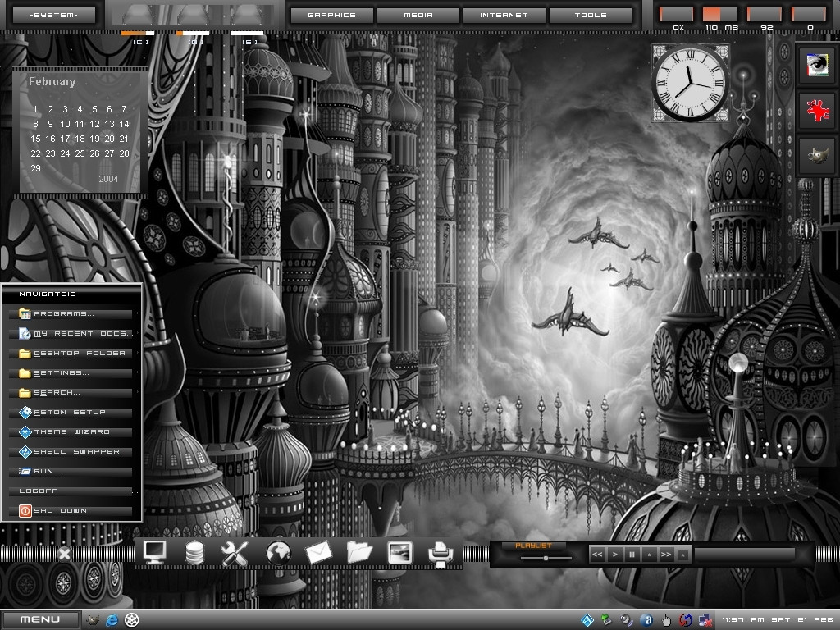The image size is (840, 630).
Task: Open the picture viewer dock icon
Action: click(400, 553)
